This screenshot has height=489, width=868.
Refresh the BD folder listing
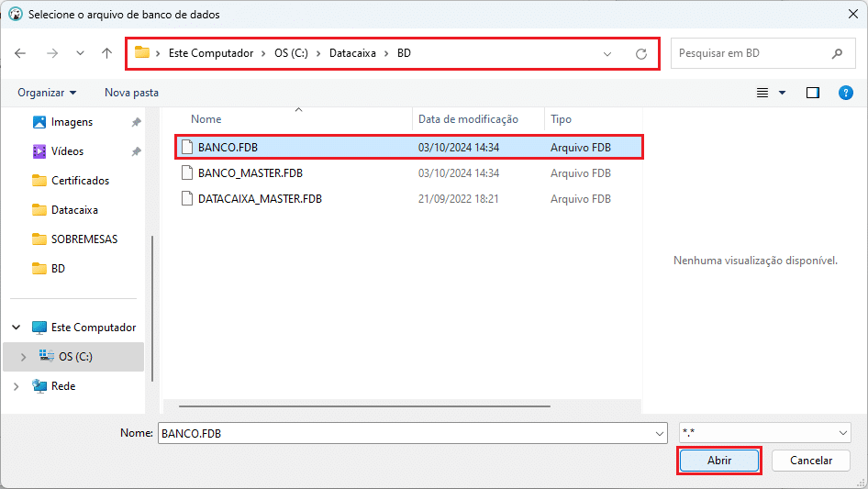pyautogui.click(x=640, y=53)
